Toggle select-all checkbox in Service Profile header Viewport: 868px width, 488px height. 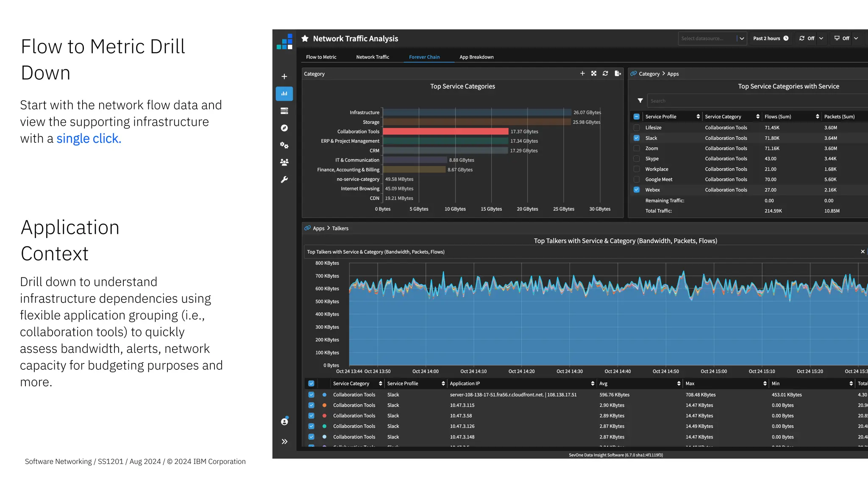tap(637, 116)
